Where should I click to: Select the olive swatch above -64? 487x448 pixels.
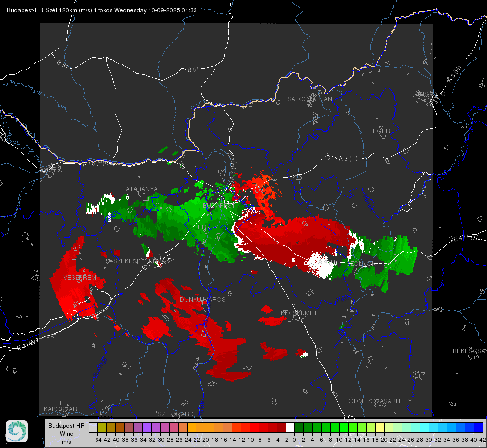(102, 427)
